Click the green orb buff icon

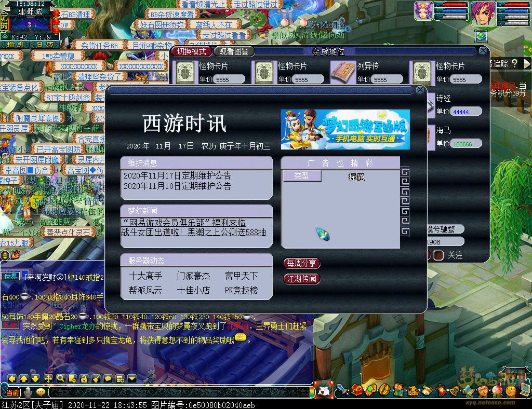(481, 36)
